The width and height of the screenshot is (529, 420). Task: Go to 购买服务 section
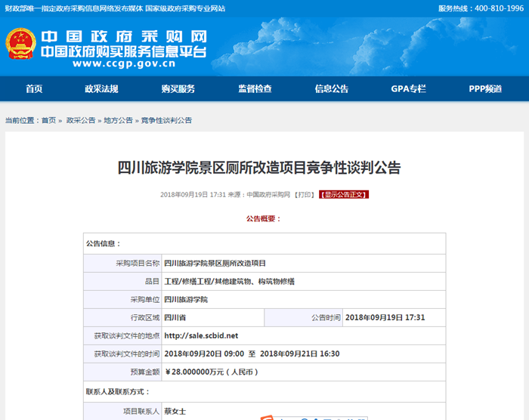[x=178, y=88]
